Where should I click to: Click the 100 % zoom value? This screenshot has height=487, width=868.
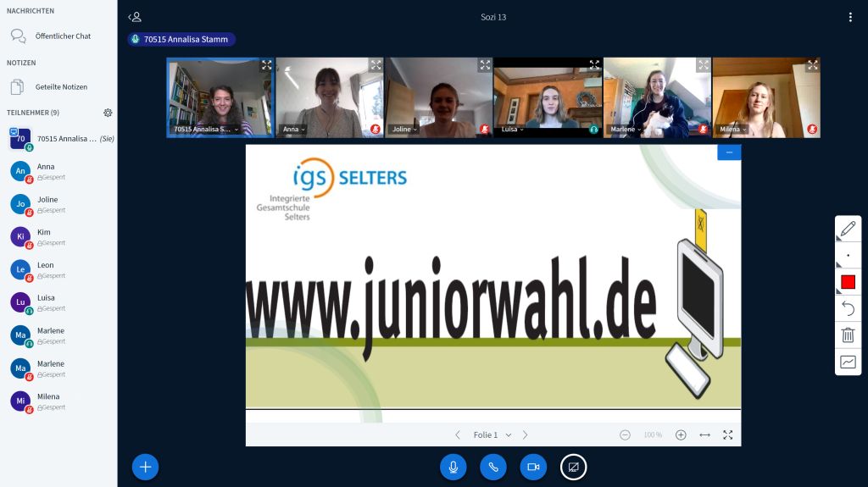click(x=654, y=435)
